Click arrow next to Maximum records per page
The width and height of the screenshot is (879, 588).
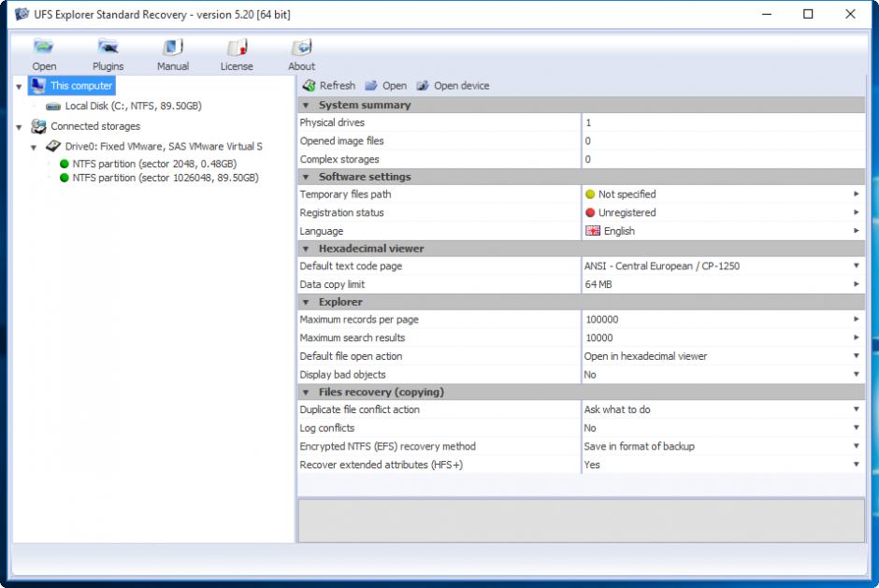(856, 319)
